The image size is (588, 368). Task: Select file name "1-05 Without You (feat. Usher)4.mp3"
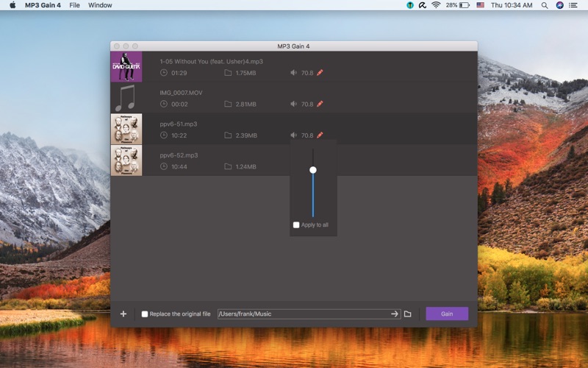pyautogui.click(x=212, y=62)
